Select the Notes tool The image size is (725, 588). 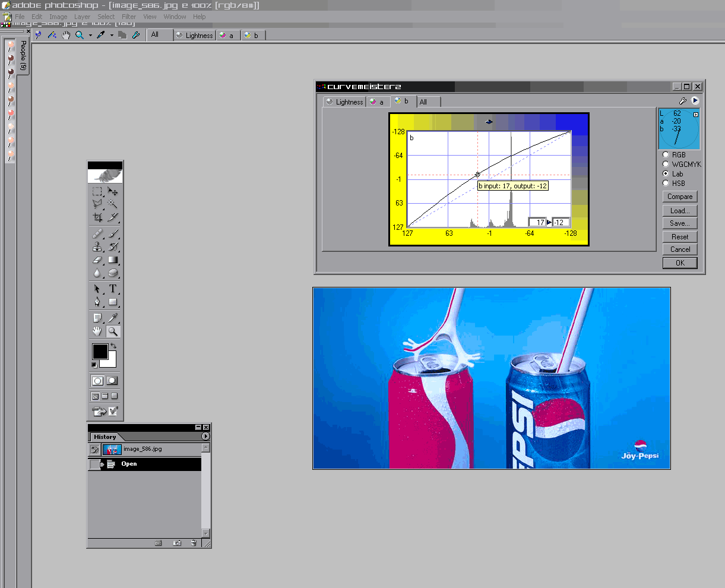click(97, 318)
